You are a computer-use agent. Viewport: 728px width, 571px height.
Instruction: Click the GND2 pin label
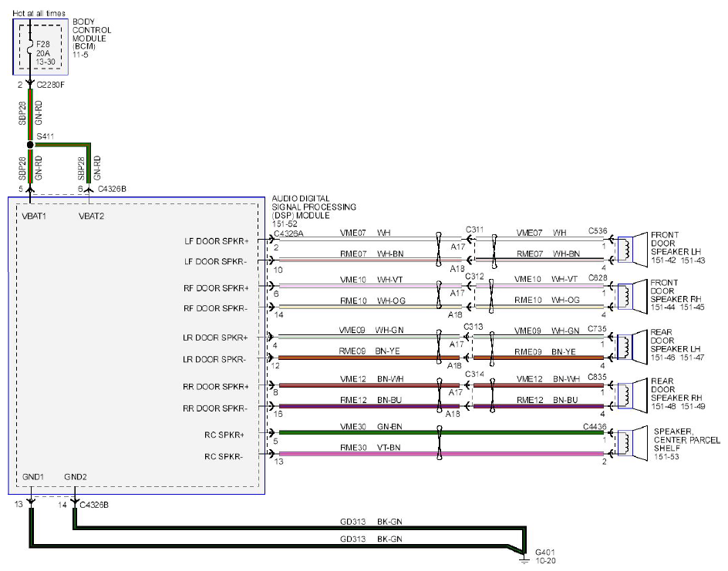point(76,477)
